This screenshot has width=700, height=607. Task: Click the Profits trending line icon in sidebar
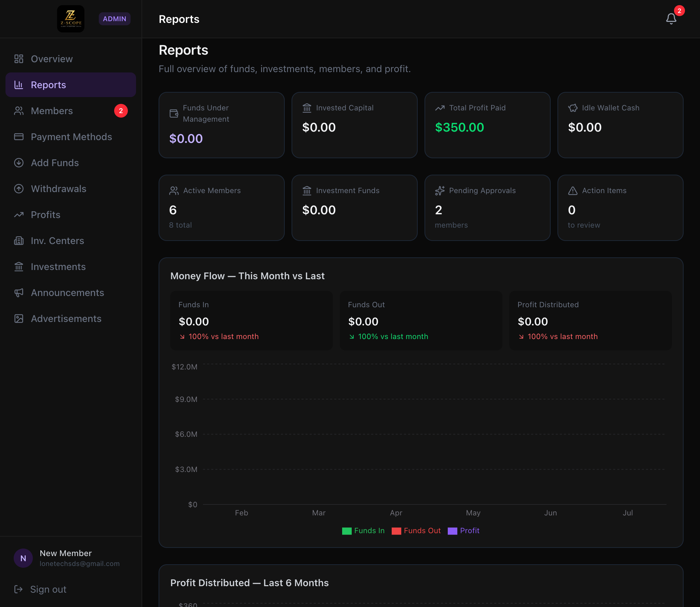(x=19, y=215)
